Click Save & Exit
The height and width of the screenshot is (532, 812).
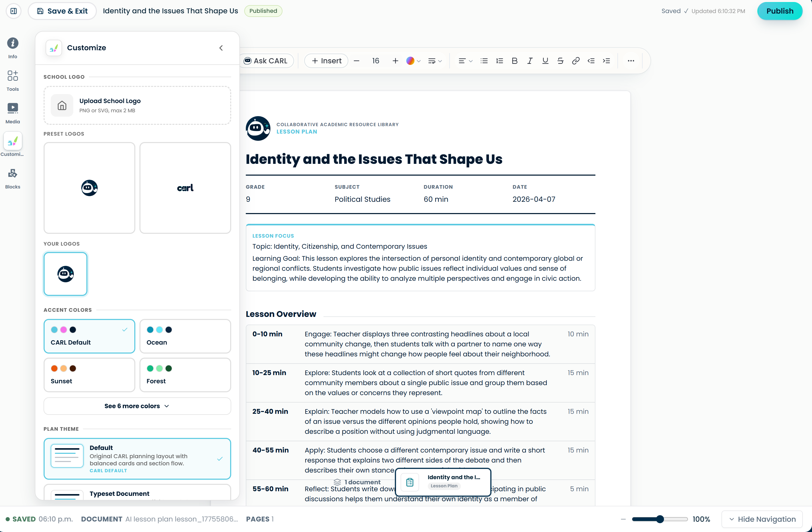point(63,11)
